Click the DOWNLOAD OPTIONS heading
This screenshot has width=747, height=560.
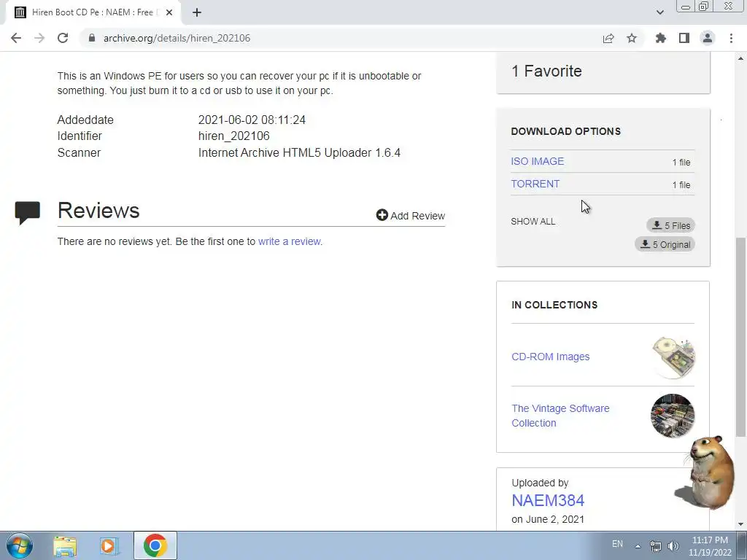pos(565,131)
